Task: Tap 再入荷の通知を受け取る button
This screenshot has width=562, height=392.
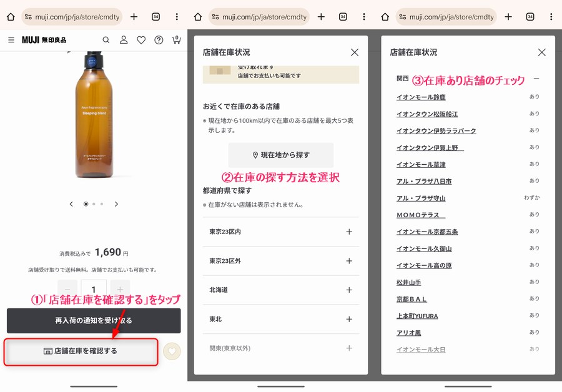Action: click(x=94, y=321)
